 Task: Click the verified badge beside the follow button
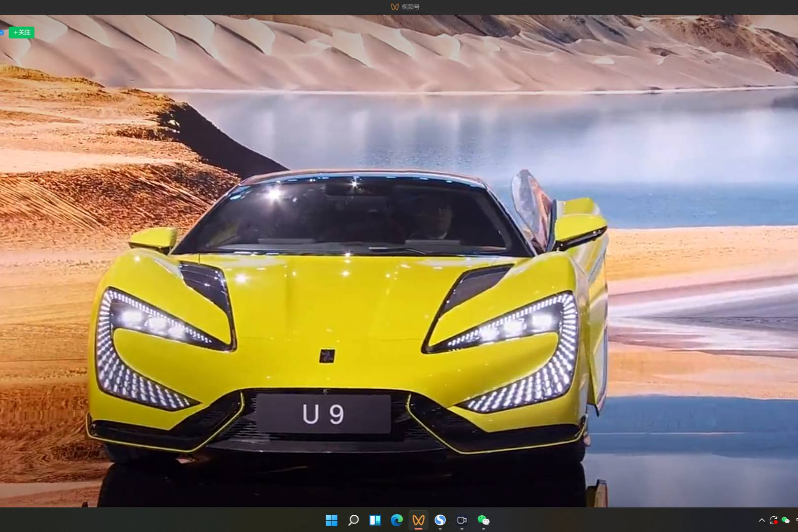(x=1, y=33)
